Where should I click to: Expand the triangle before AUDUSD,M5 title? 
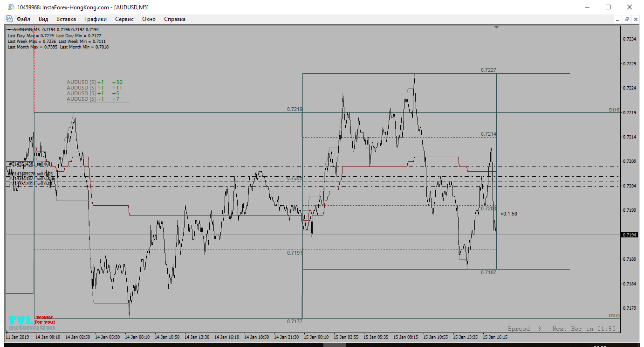(9, 30)
